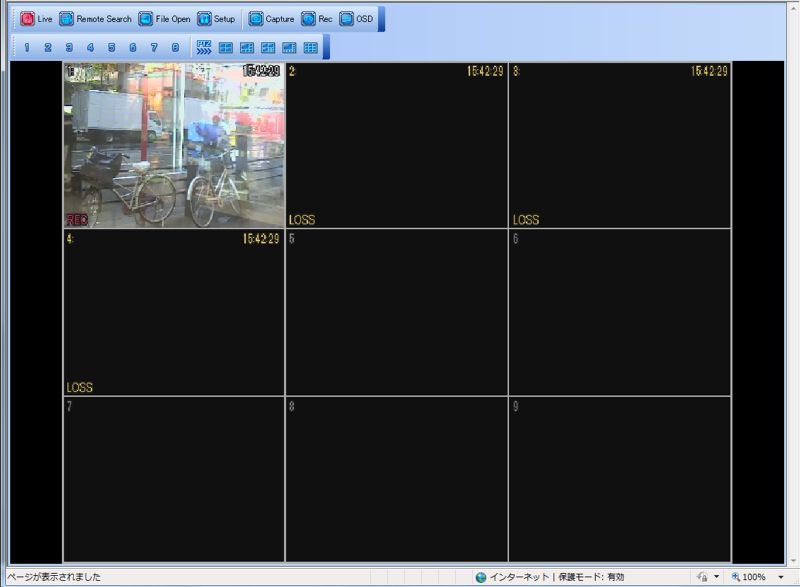The height and width of the screenshot is (587, 800).
Task: Click LOSS label in camera 2 pane
Action: point(302,220)
